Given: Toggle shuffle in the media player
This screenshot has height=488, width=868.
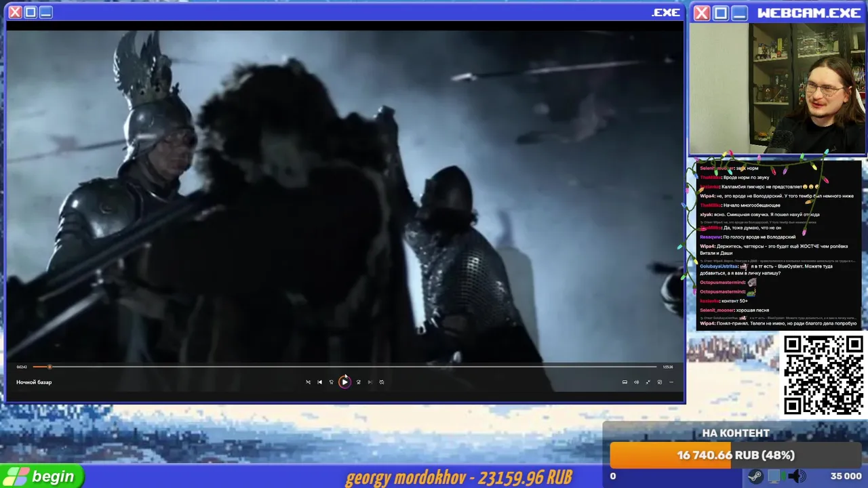Looking at the screenshot, I should [x=308, y=382].
